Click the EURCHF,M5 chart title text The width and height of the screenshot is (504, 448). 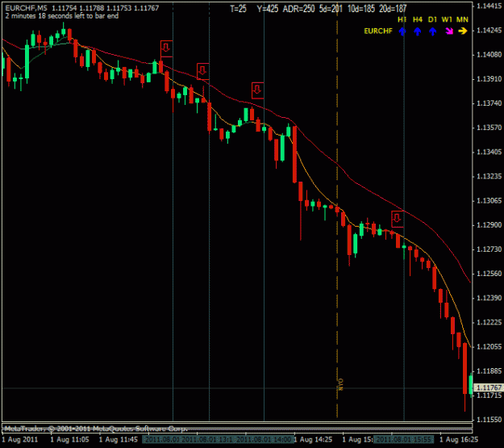click(x=27, y=8)
